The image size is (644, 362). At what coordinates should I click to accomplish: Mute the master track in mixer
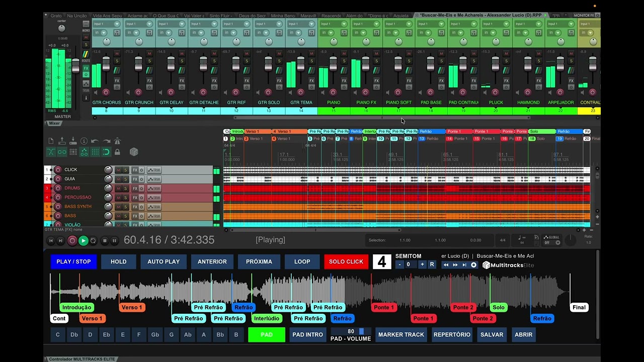[86, 38]
